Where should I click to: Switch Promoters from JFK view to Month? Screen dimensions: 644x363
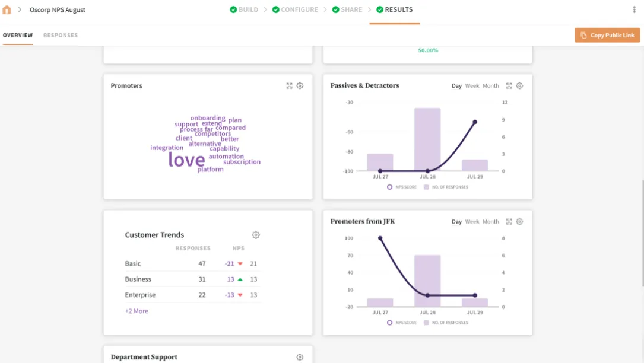tap(490, 221)
